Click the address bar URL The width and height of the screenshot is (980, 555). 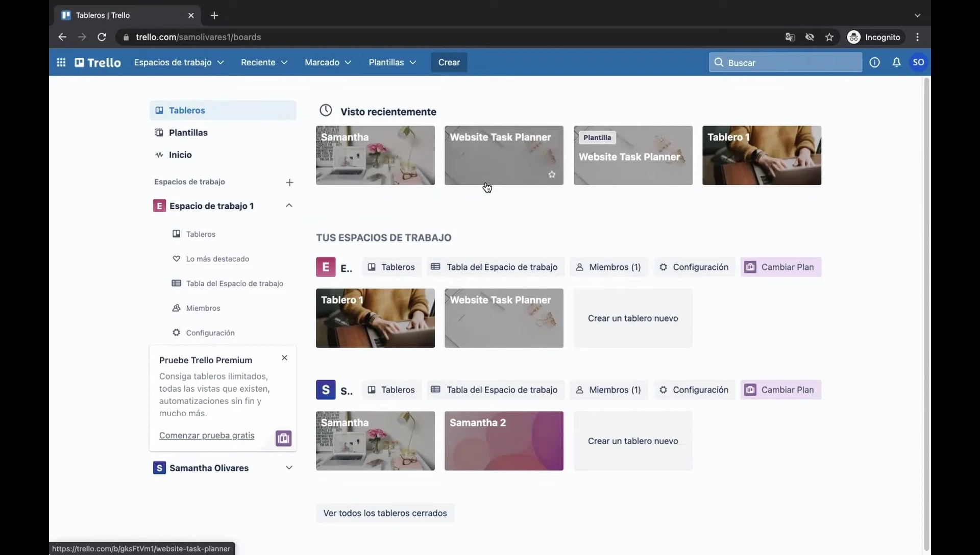(x=198, y=37)
